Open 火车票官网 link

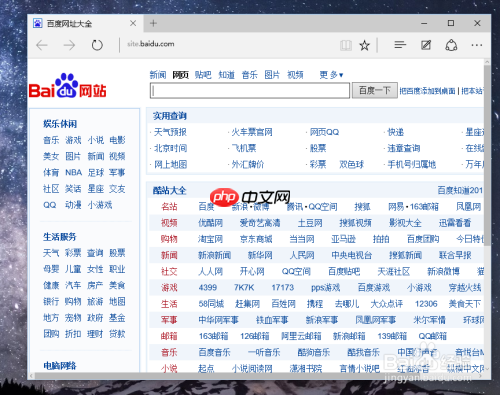coord(252,132)
